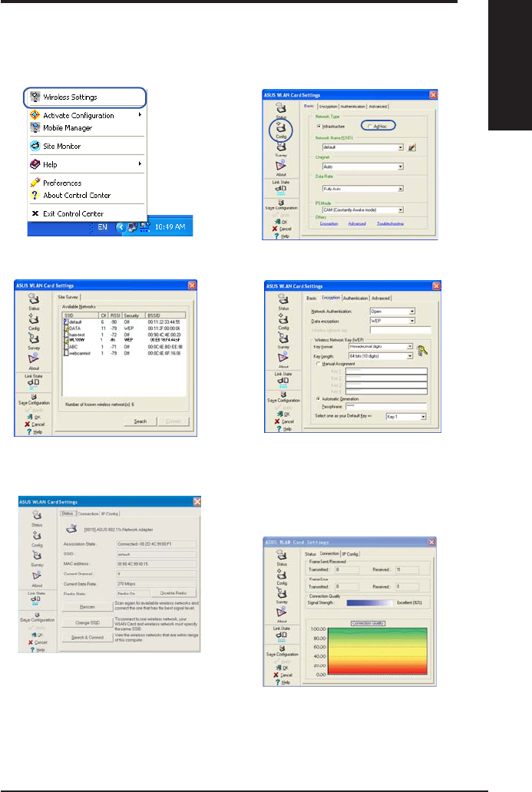Click the Advanced link under Others
Viewport: 532px width, 792px height.
(x=357, y=223)
